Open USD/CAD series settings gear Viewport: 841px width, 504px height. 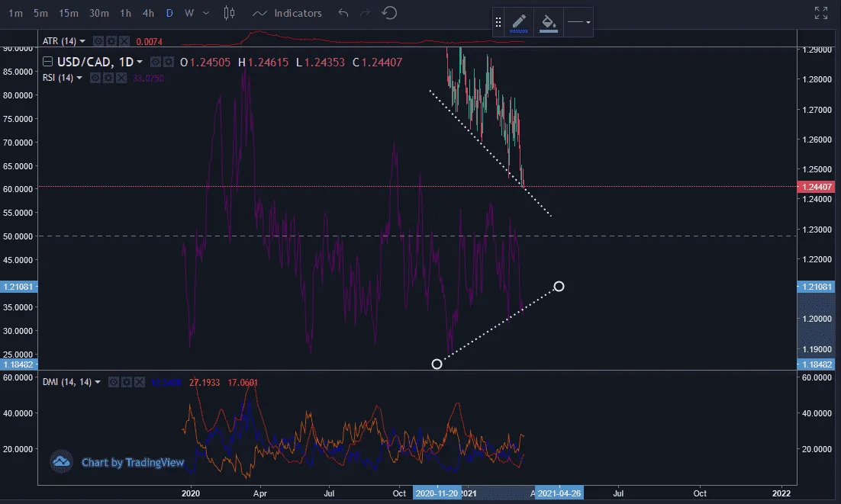click(x=169, y=62)
